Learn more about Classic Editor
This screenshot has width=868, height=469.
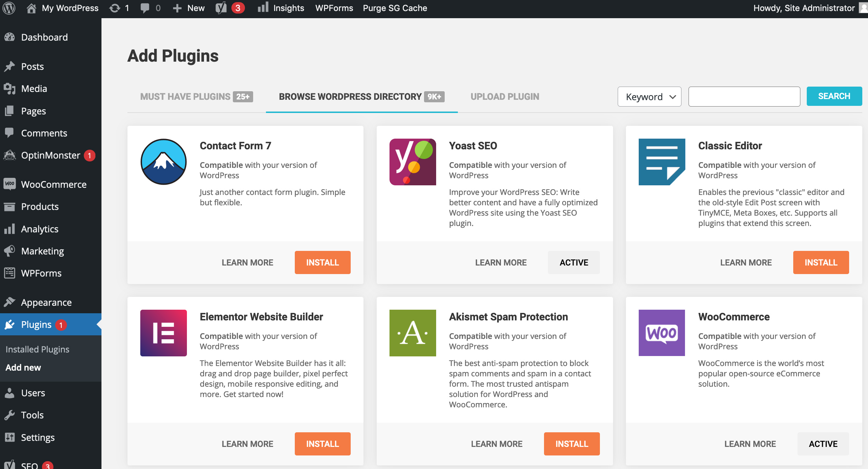pos(746,262)
